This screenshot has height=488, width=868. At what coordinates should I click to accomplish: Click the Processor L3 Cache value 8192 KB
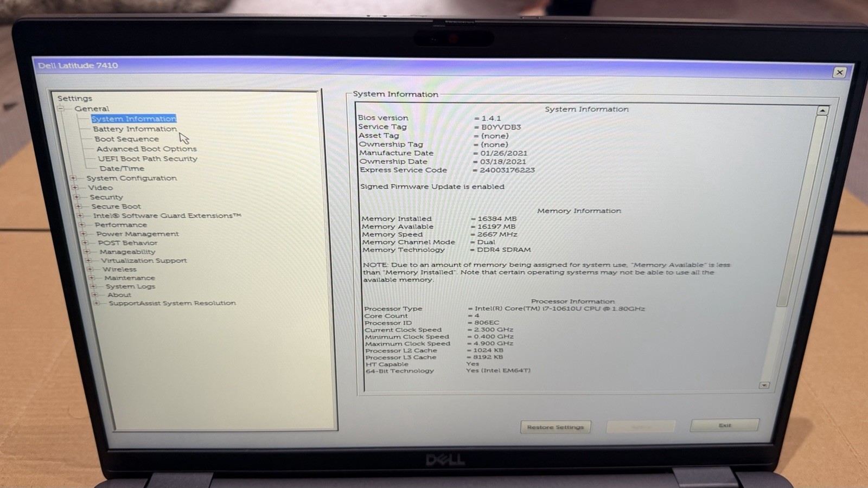click(x=488, y=357)
